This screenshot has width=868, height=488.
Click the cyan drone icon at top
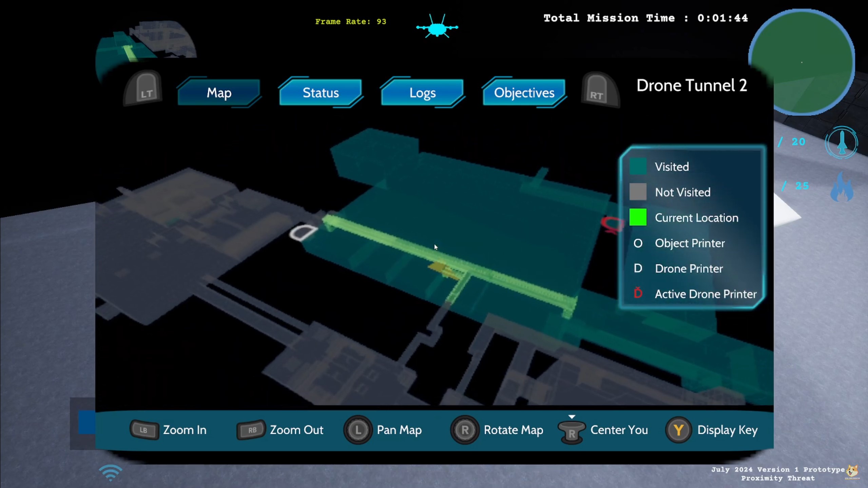pyautogui.click(x=437, y=26)
